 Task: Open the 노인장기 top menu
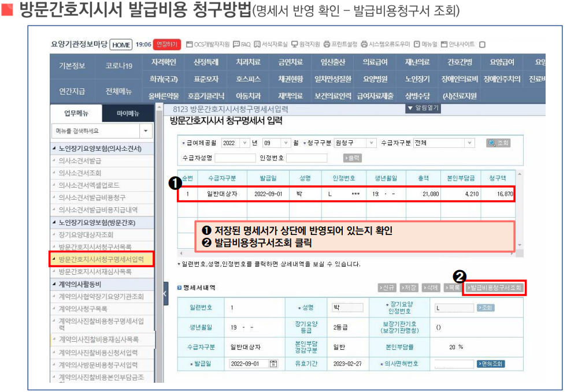(417, 79)
